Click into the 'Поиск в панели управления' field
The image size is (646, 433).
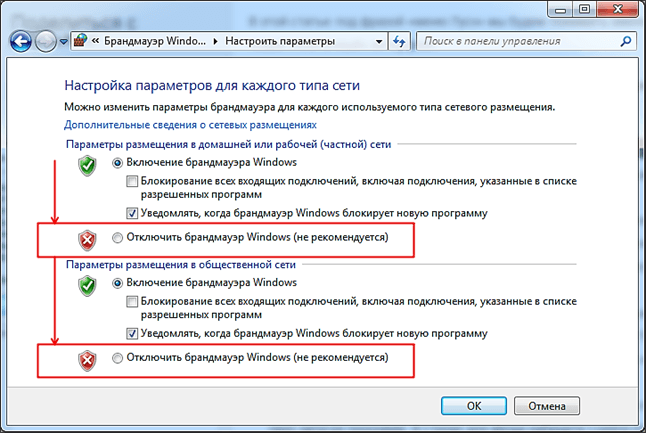(x=515, y=41)
